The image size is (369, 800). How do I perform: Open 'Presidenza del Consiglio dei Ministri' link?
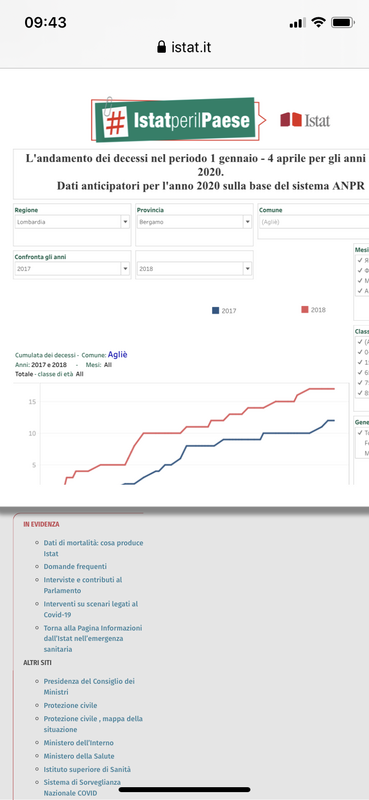pos(89,687)
